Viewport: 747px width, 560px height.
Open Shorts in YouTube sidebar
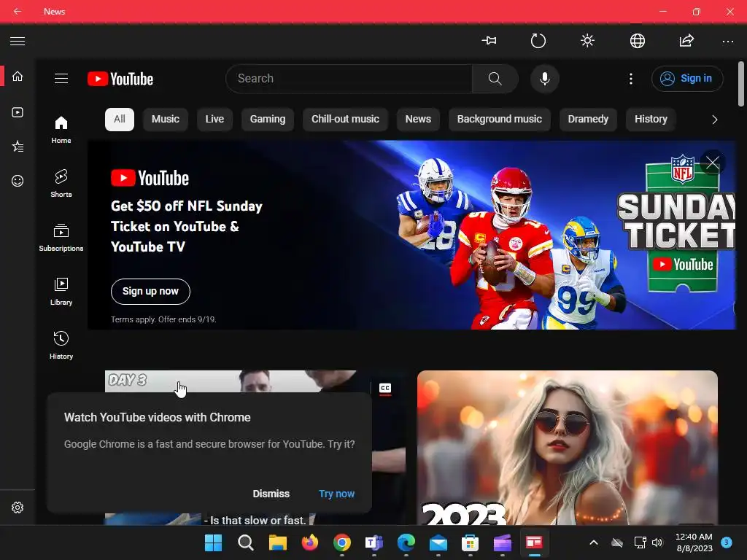[x=61, y=183]
